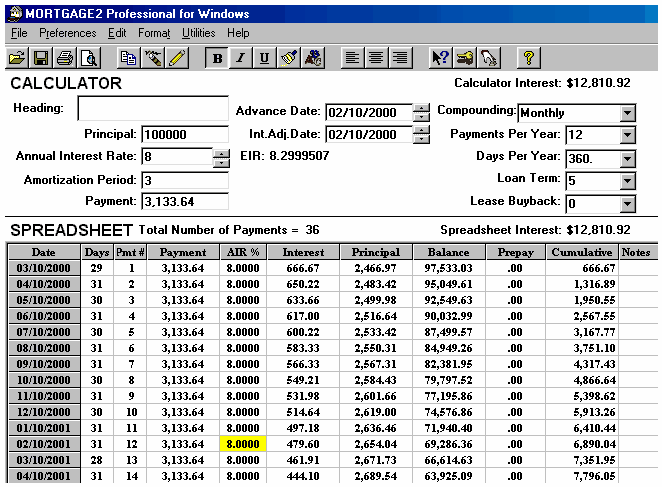
Task: Open the Payments Per Year dropdown
Action: point(627,135)
